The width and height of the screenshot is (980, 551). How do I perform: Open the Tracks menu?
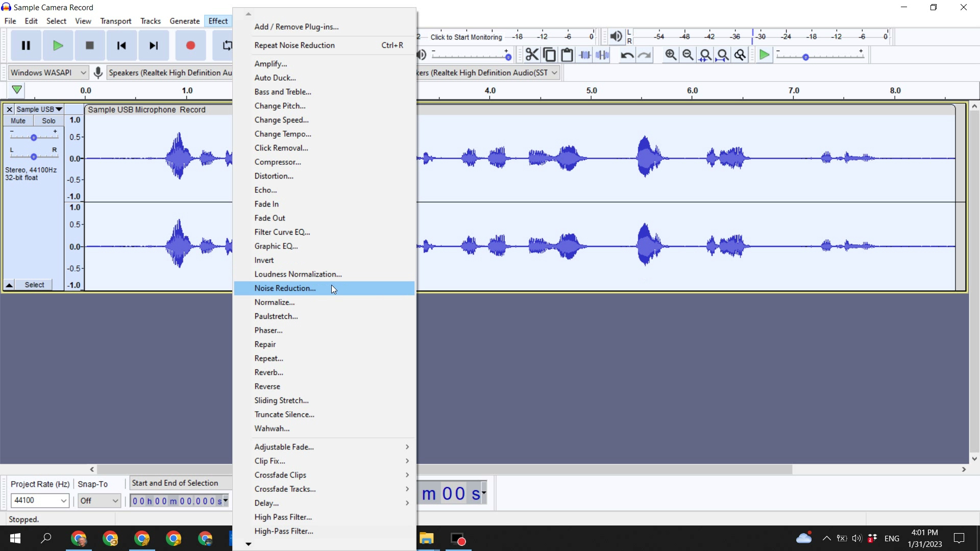pos(151,21)
